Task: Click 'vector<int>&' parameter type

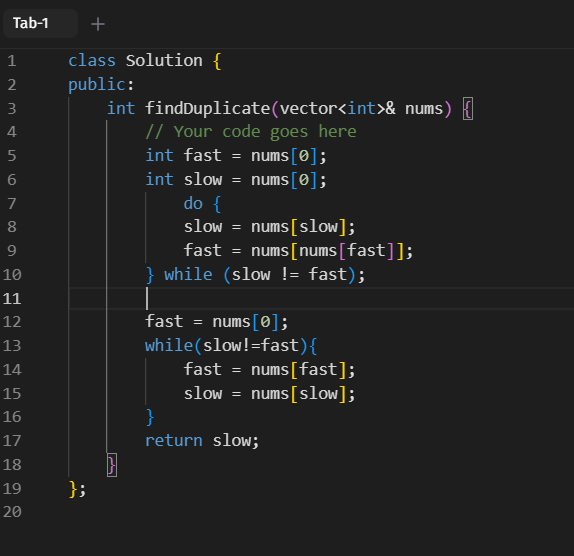Action: pos(338,108)
